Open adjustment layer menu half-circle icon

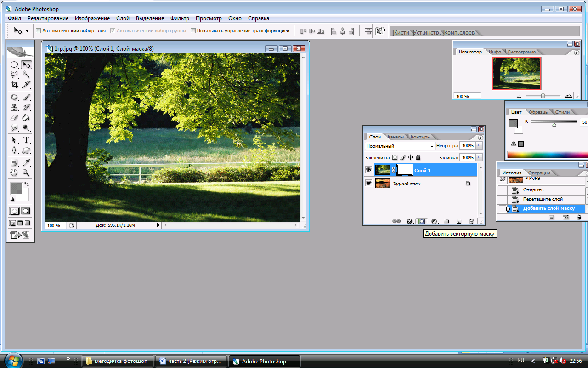(x=434, y=221)
